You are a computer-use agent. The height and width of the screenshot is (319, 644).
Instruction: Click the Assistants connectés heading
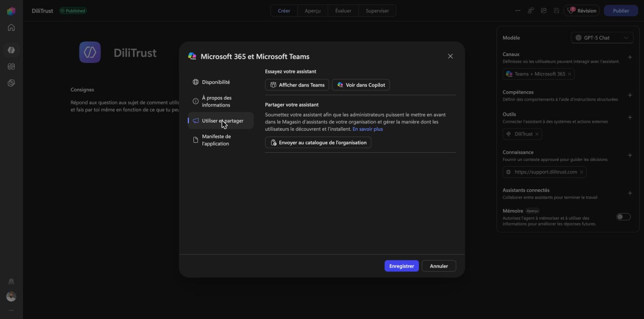(x=526, y=190)
